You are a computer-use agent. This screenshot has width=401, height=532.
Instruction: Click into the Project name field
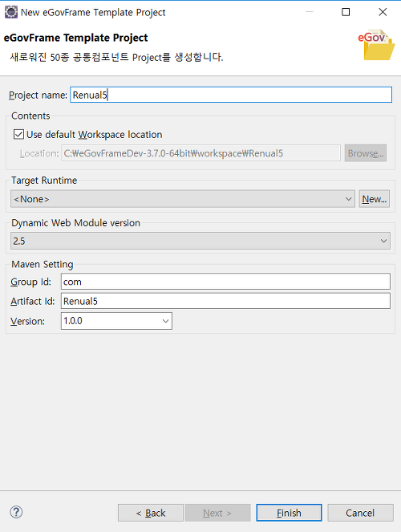pos(231,95)
